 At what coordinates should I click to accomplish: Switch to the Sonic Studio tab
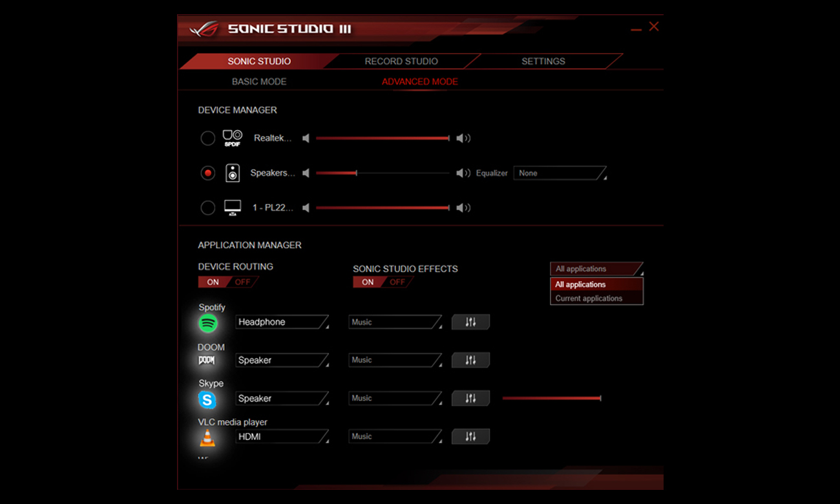pos(259,61)
